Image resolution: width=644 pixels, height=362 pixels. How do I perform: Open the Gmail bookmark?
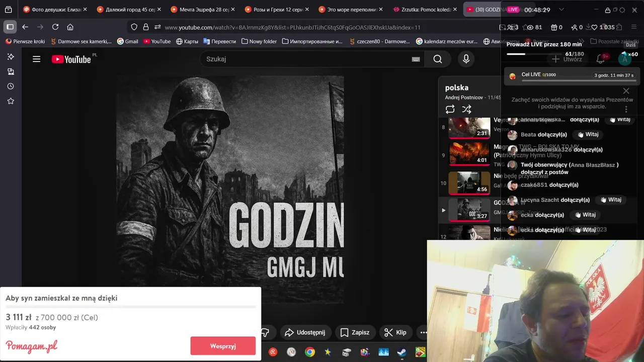[x=127, y=41]
